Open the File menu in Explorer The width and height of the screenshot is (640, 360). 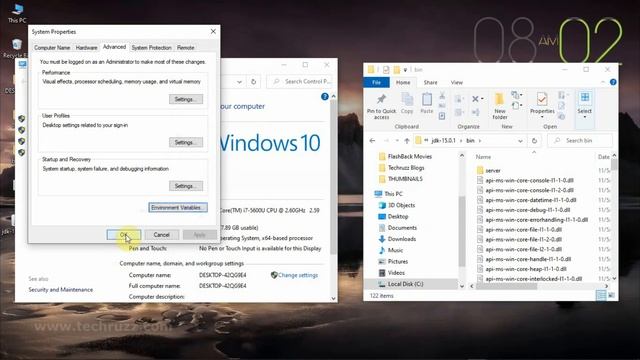coord(376,82)
